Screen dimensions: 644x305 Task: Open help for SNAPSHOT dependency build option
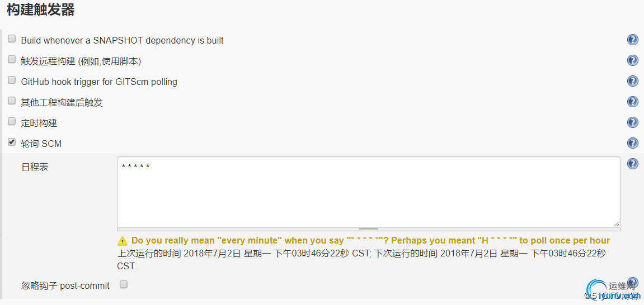(632, 40)
